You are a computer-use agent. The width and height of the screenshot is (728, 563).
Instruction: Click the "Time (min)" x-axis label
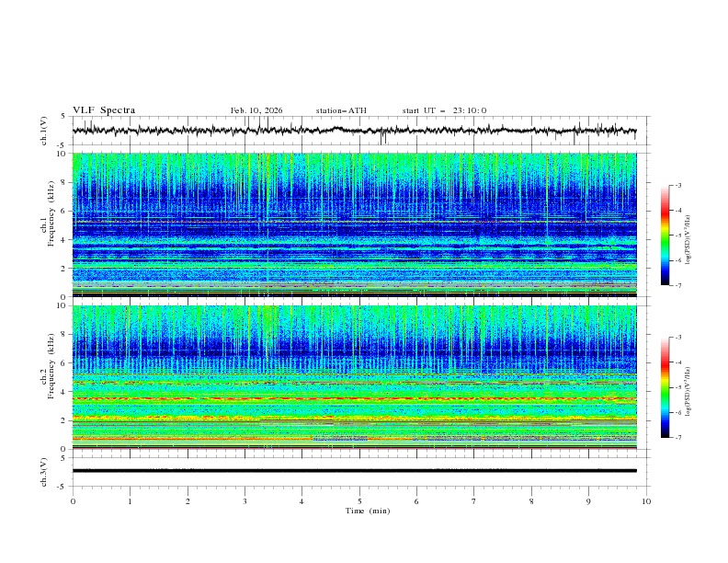(368, 511)
